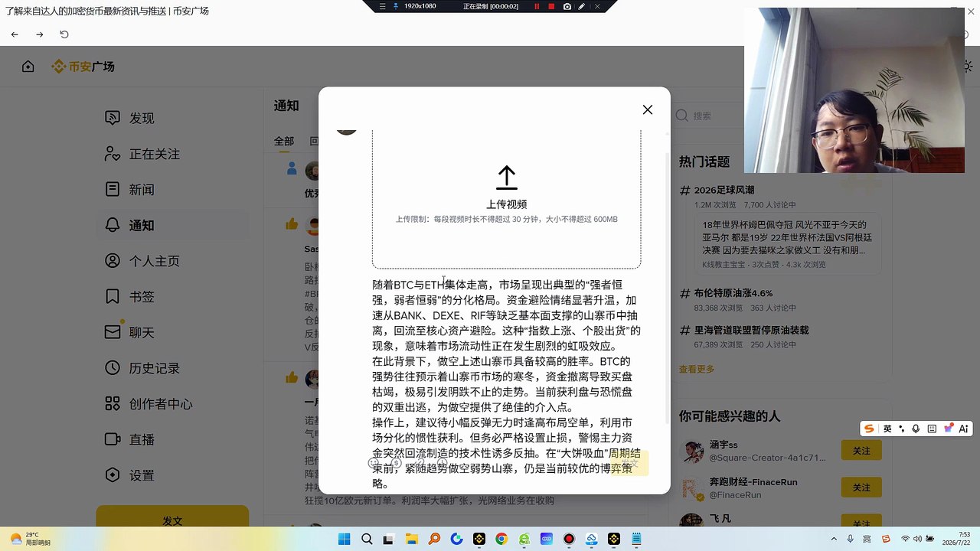Click the 新闻 document icon
The height and width of the screenshot is (551, 980).
113,189
